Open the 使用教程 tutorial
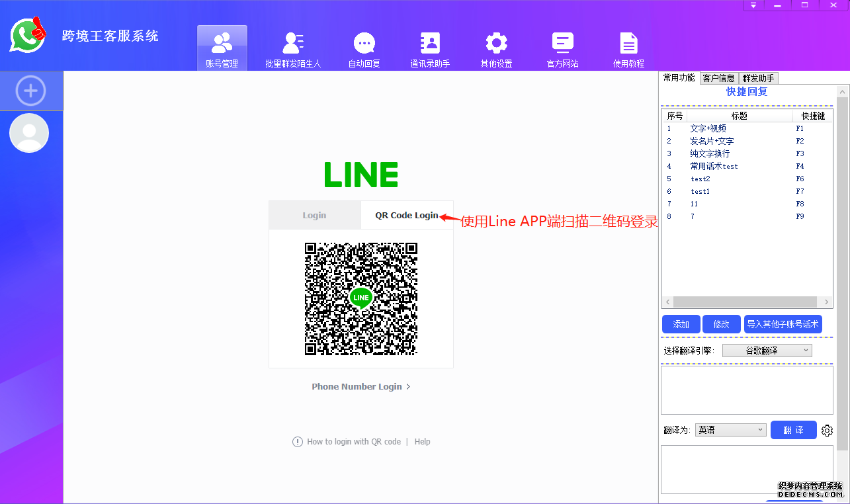The width and height of the screenshot is (850, 504). tap(627, 47)
